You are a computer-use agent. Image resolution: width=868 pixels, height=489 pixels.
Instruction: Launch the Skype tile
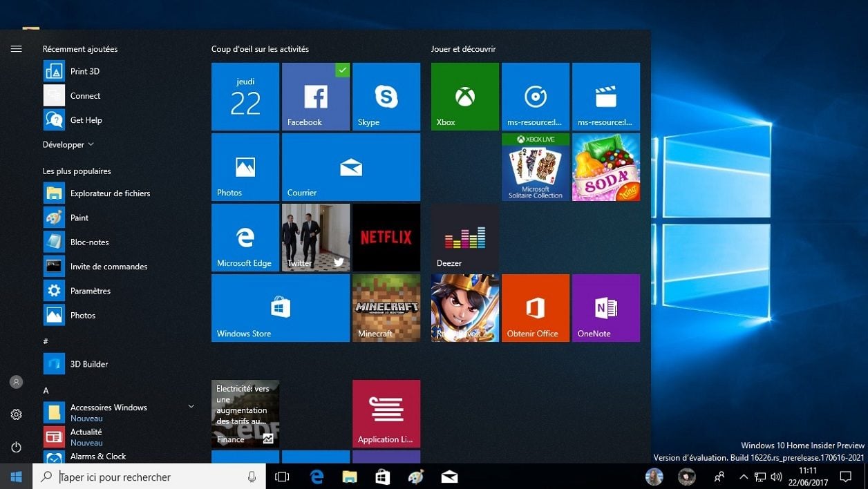pyautogui.click(x=386, y=97)
